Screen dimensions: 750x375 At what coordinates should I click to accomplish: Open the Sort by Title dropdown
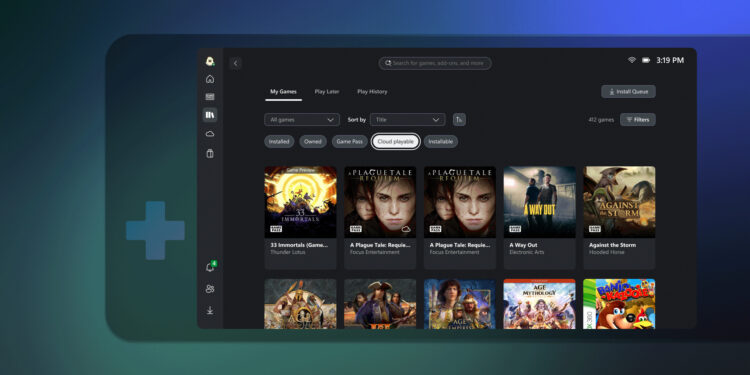(x=408, y=120)
